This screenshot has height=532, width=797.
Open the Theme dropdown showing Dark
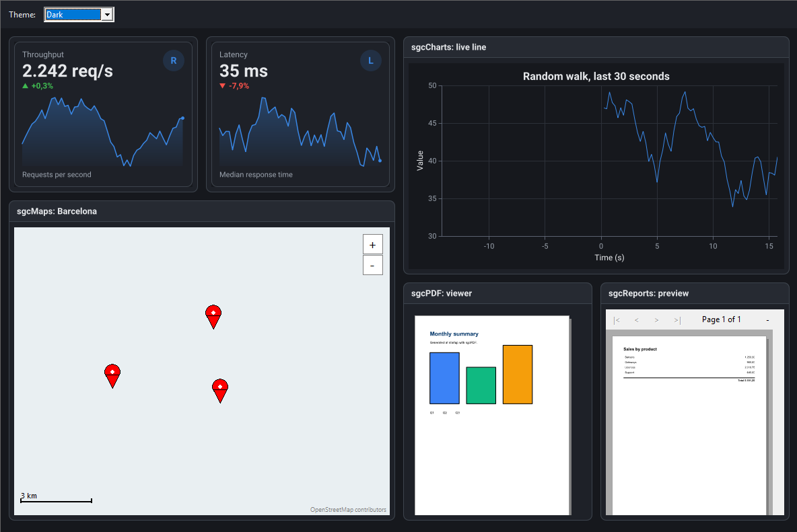click(x=79, y=15)
